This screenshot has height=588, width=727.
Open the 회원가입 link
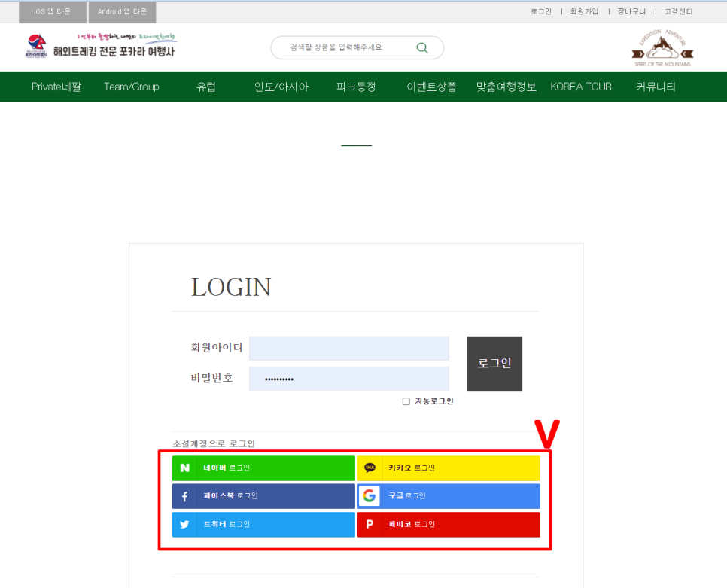coord(584,11)
